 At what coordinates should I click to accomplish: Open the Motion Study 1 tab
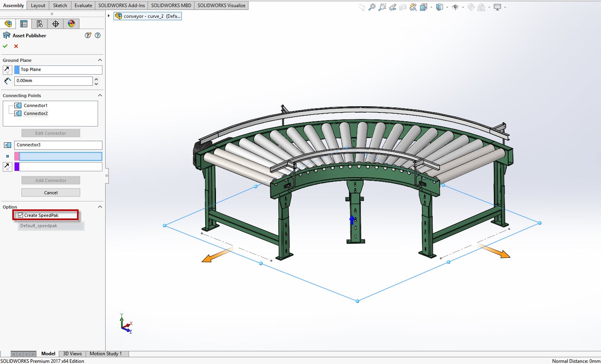(106, 354)
